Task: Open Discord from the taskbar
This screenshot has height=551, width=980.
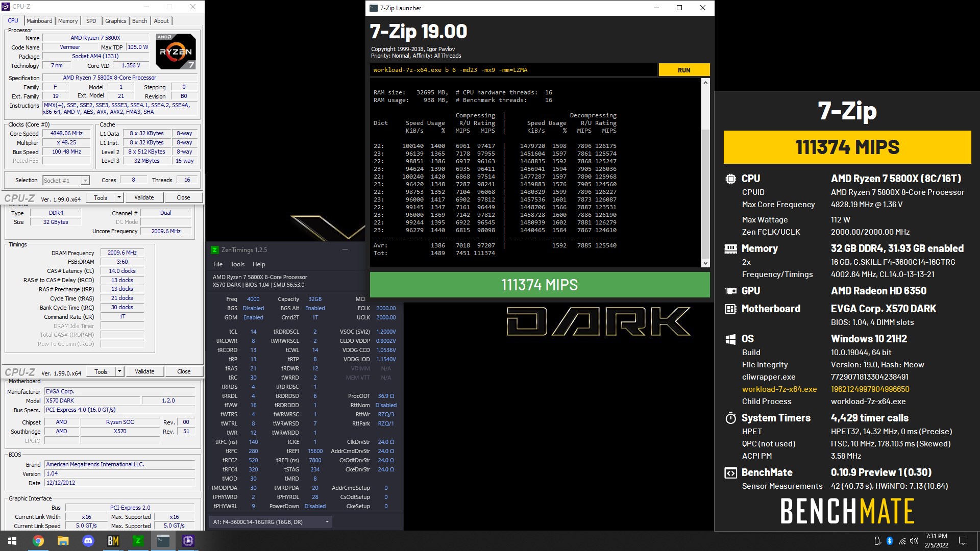Action: [88, 541]
